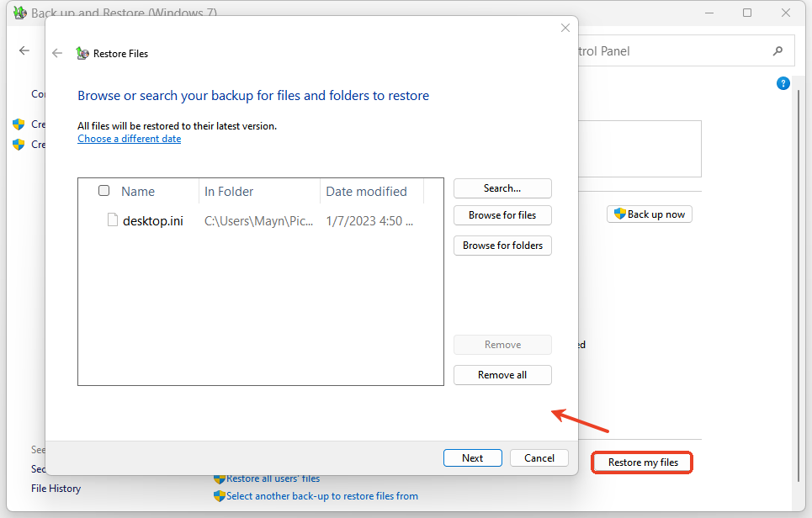Click the Restore Files wizard icon
Screen dimensions: 812x518
click(x=82, y=53)
